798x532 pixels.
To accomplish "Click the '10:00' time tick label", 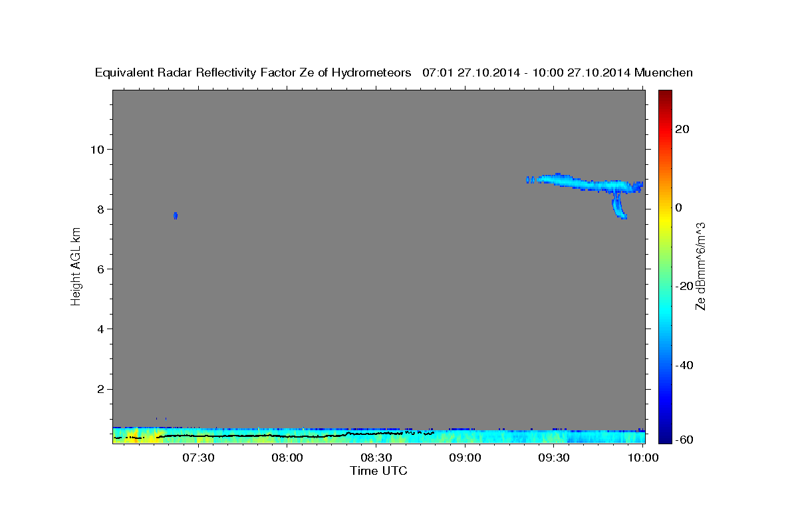I will pos(643,458).
